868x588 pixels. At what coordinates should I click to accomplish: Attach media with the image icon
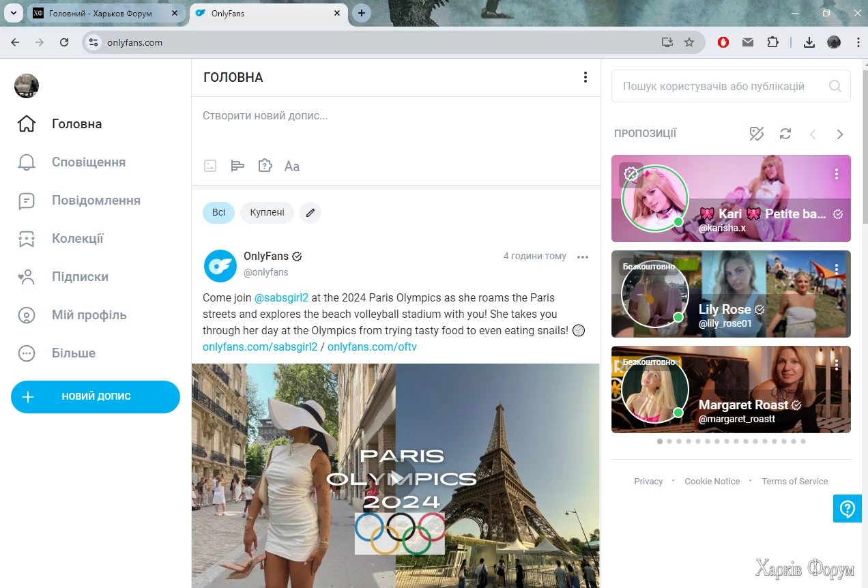pyautogui.click(x=210, y=166)
